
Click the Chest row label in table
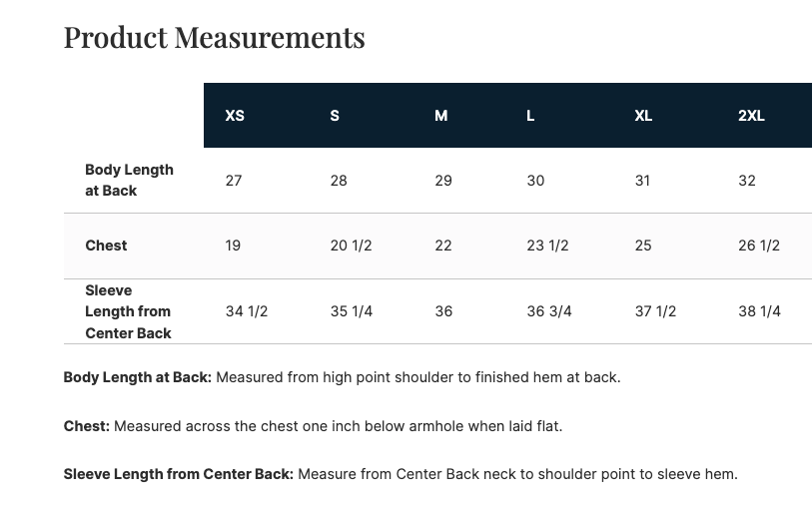click(106, 246)
